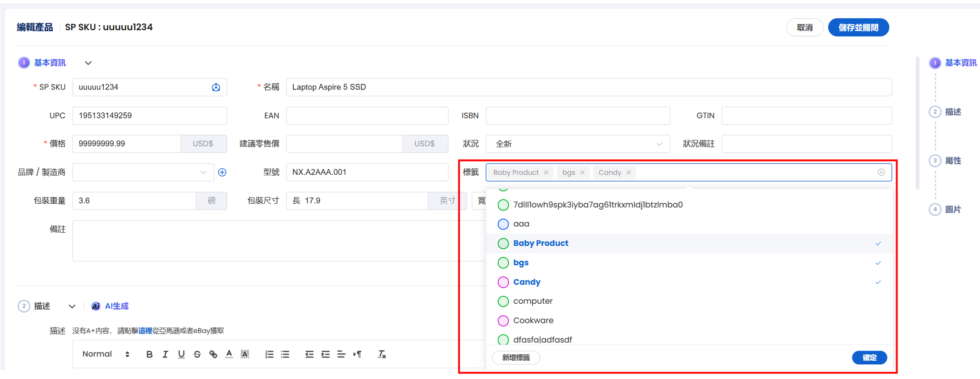Clear all tags with the circle-x icon
The width and height of the screenshot is (980, 379).
[x=881, y=172]
